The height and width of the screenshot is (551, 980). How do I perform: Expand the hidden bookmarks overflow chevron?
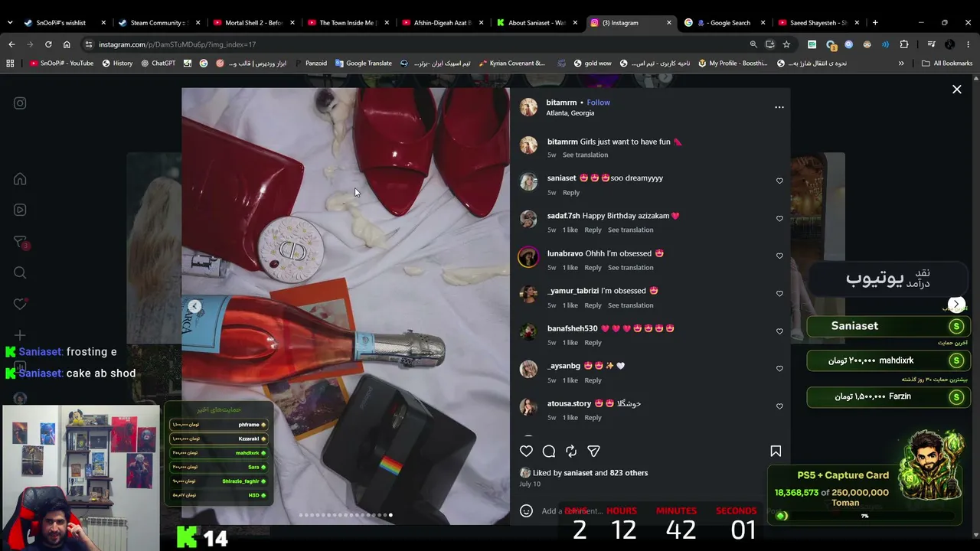tap(901, 64)
